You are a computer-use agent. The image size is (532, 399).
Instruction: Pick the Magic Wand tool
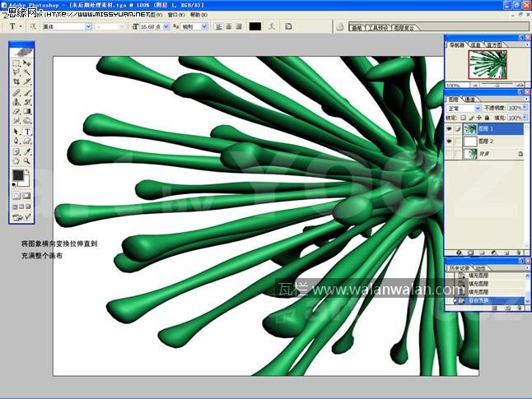tap(27, 73)
